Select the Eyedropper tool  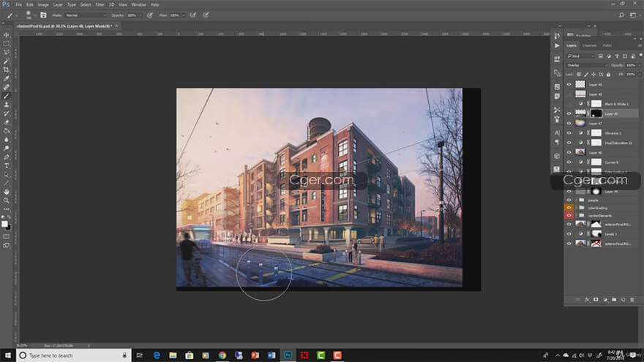tap(7, 78)
